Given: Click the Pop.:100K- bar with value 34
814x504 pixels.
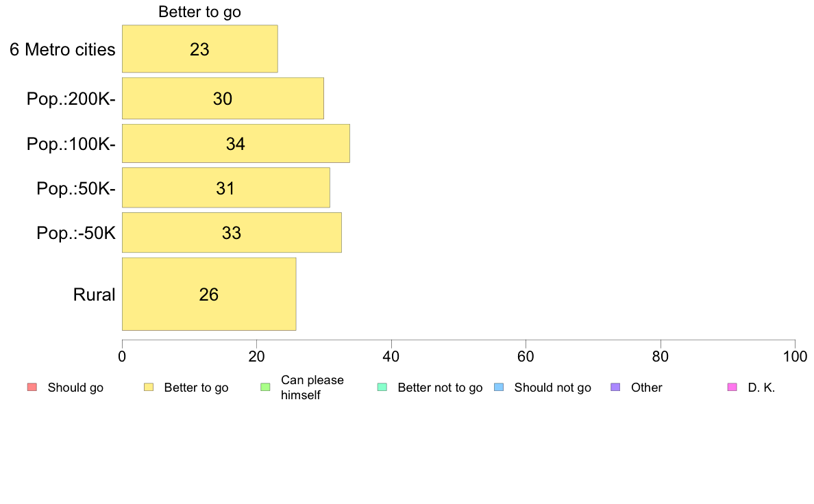Looking at the screenshot, I should 236,143.
